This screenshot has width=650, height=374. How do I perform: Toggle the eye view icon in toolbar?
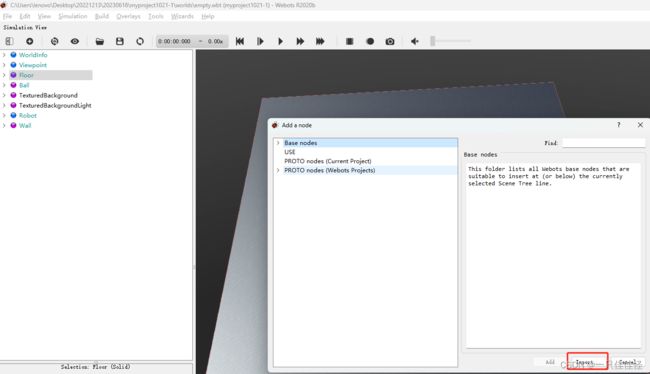(75, 41)
